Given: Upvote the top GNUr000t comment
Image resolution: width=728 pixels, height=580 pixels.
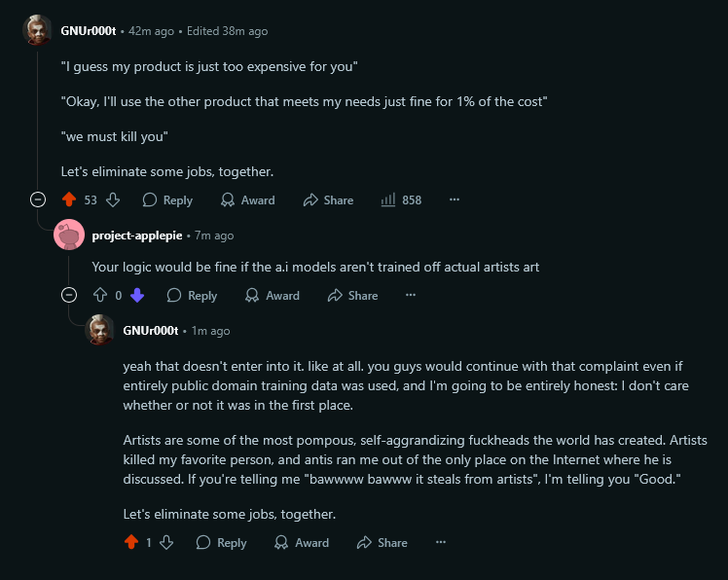Looking at the screenshot, I should click(68, 199).
